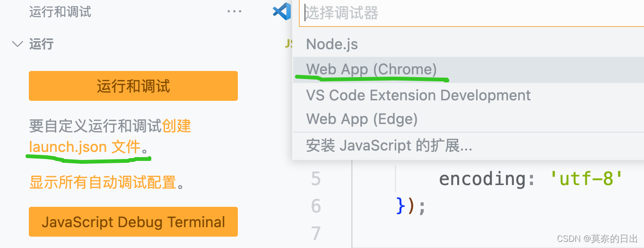Viewport: 644px width, 248px height.
Task: Click line number 5 in the gutter
Action: coord(316,179)
